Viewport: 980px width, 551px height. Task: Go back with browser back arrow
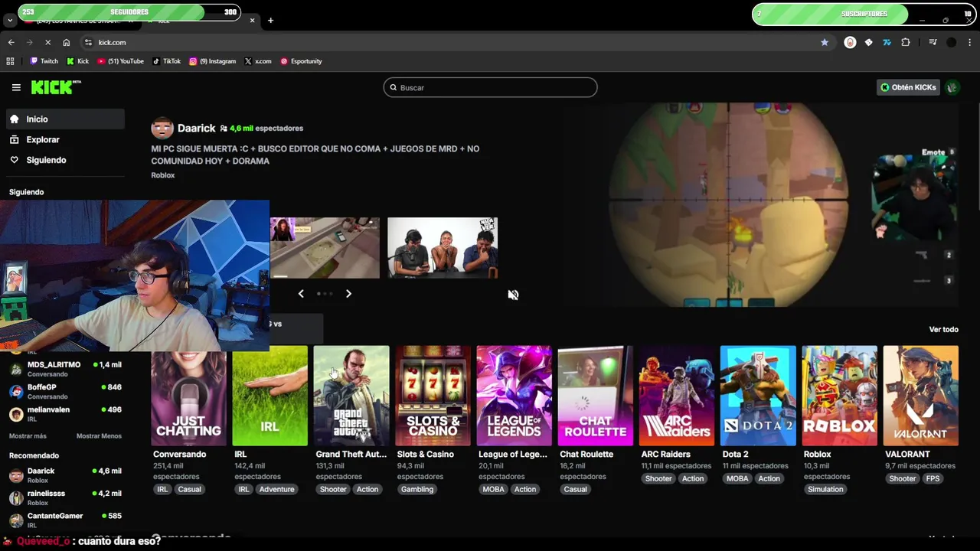(11, 42)
